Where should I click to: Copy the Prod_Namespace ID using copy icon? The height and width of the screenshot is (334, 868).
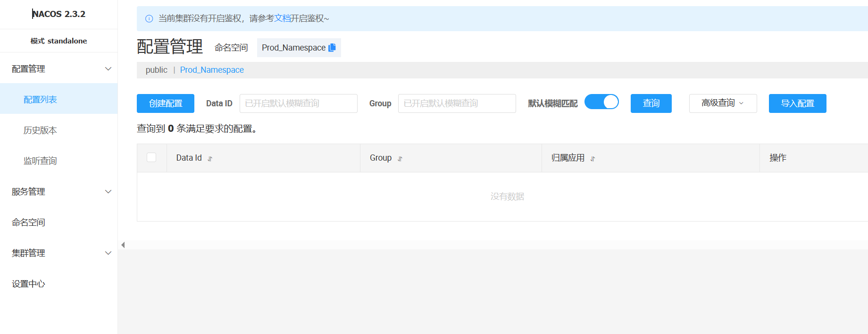pyautogui.click(x=332, y=48)
